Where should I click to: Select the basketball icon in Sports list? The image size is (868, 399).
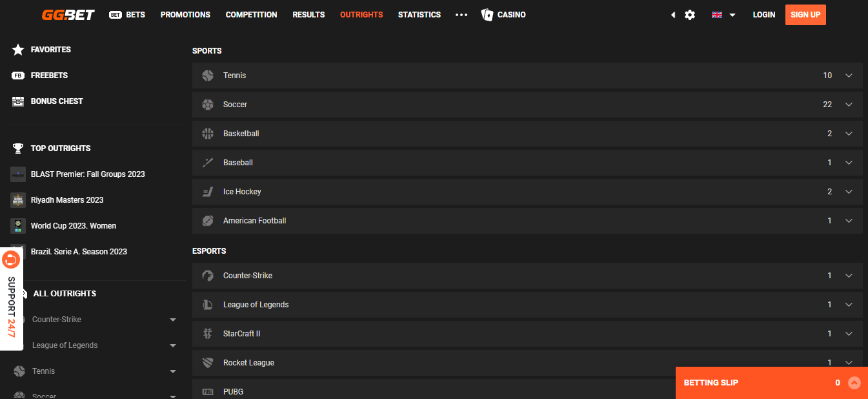point(208,134)
